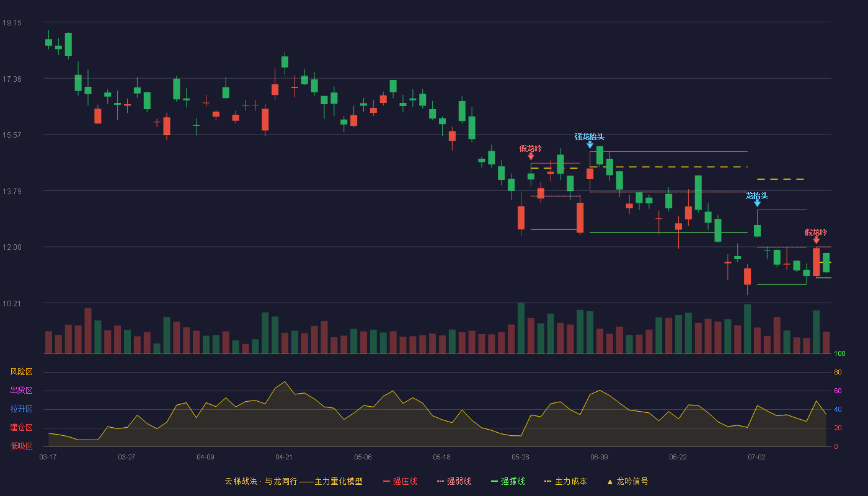Click the 龙抬头 signal label
The image size is (868, 496).
pyautogui.click(x=757, y=196)
